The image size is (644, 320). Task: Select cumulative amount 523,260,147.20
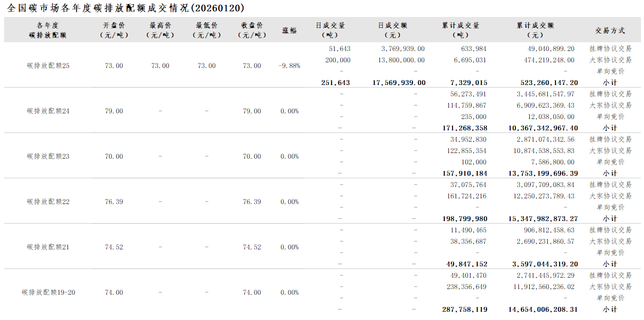coord(546,83)
